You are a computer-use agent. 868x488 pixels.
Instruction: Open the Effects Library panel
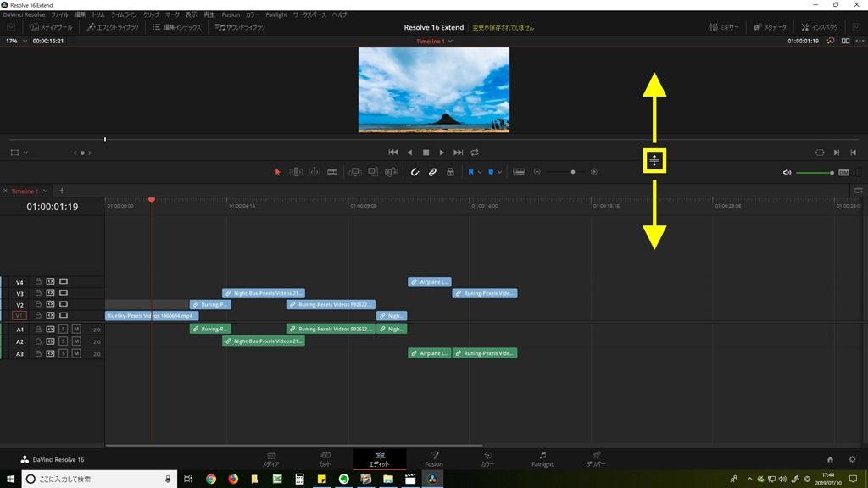[x=113, y=27]
